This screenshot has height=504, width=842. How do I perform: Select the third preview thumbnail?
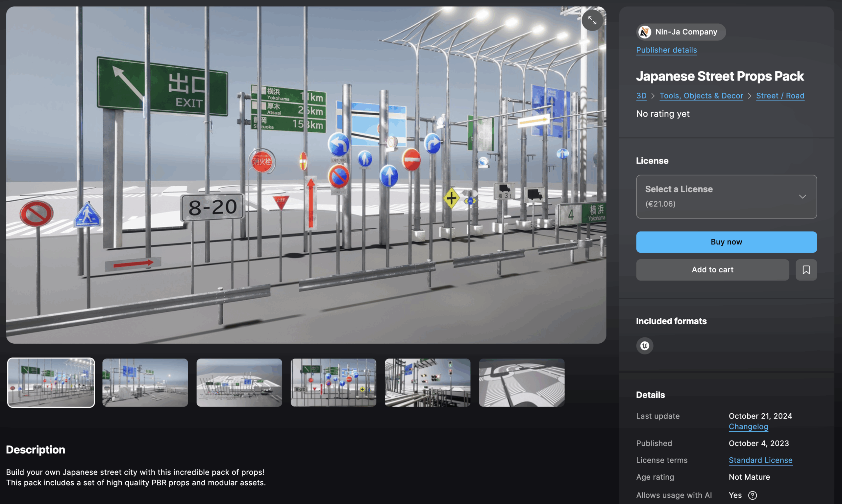coord(239,382)
